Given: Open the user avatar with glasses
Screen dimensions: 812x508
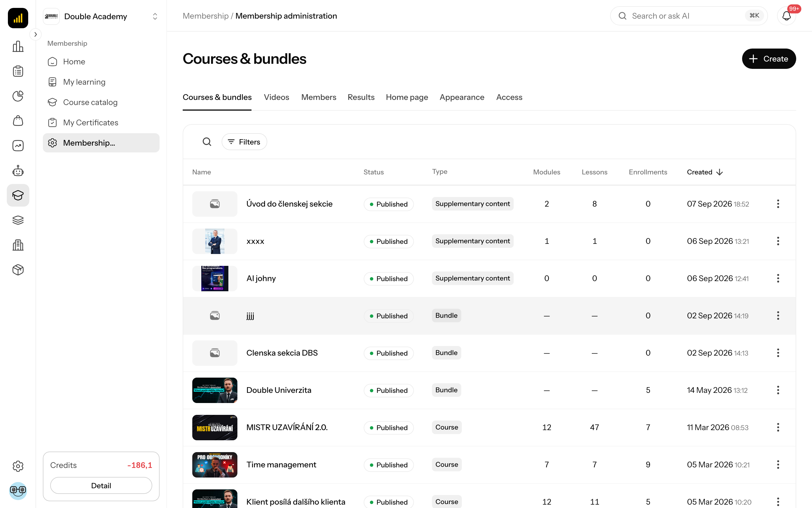Looking at the screenshot, I should (18, 491).
